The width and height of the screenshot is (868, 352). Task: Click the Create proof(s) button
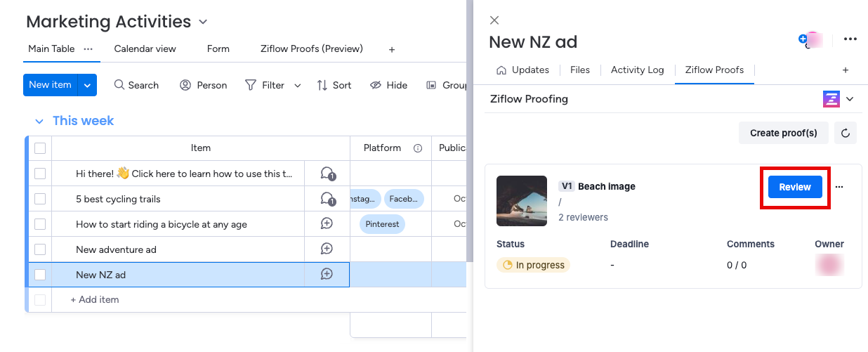[783, 133]
